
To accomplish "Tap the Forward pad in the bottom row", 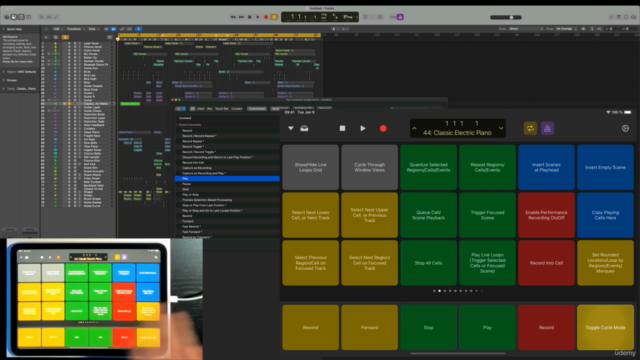I will click(x=369, y=327).
